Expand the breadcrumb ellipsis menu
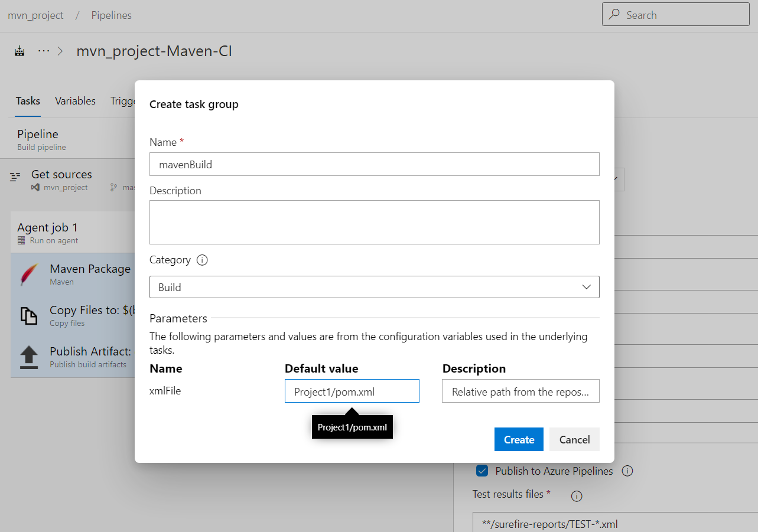This screenshot has height=532, width=758. pyautogui.click(x=44, y=51)
